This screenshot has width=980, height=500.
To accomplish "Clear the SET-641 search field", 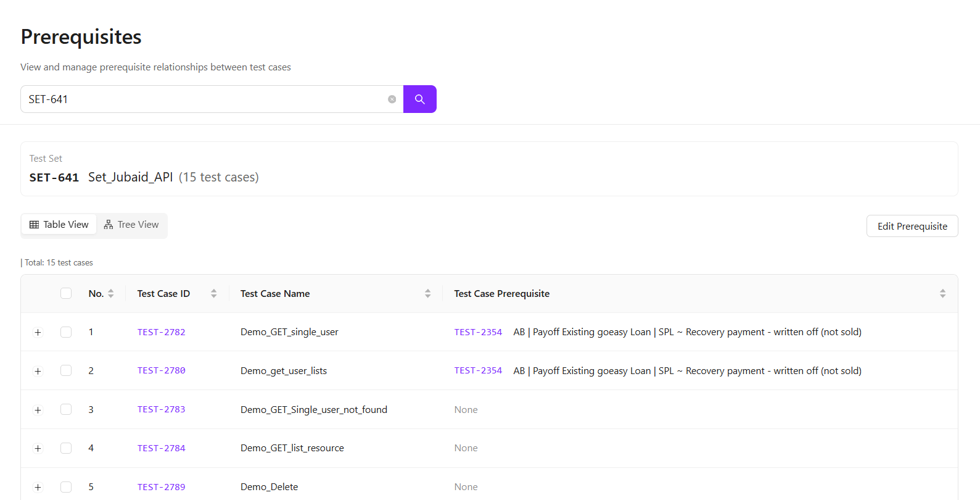I will tap(392, 99).
